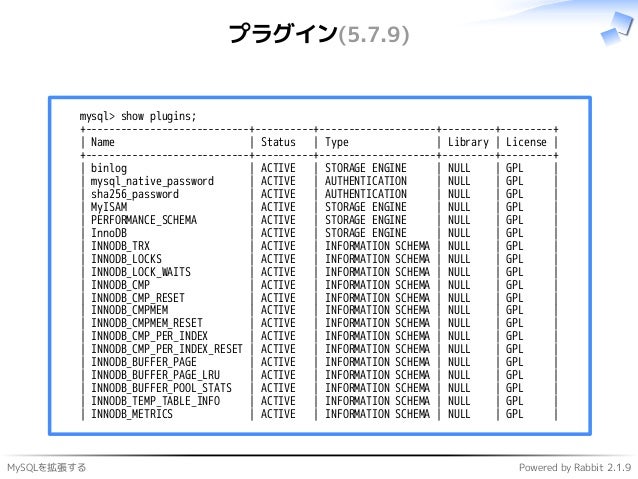Click the footer text MySQLを拡張する

(46, 467)
